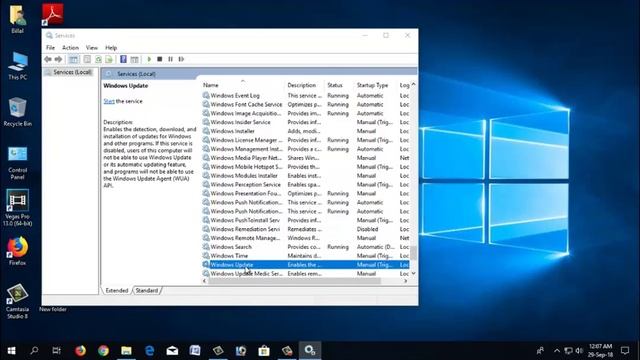Open the View menu
This screenshot has height=360, width=640.
pos(92,48)
